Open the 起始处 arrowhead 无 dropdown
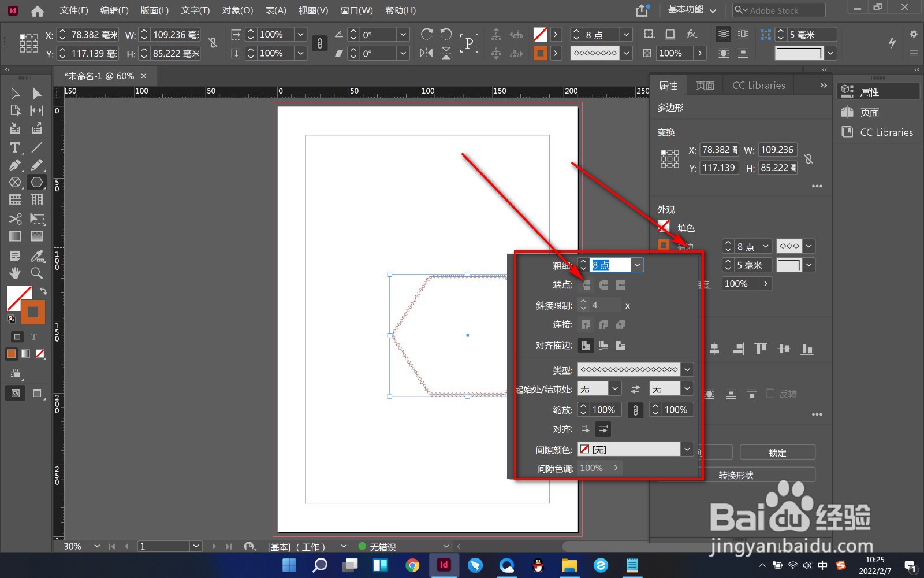The width and height of the screenshot is (924, 578). pyautogui.click(x=615, y=389)
